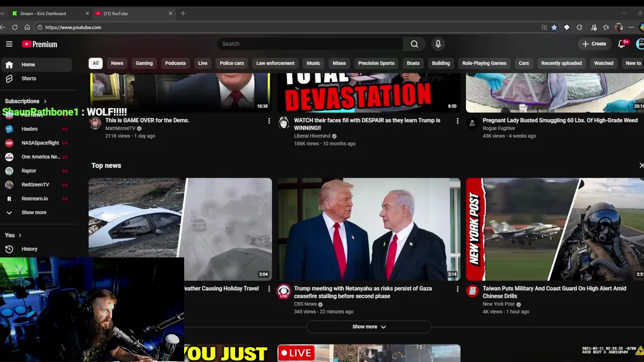Open Restream.io channel subscription
Screen dimensions: 644x362
36,199
